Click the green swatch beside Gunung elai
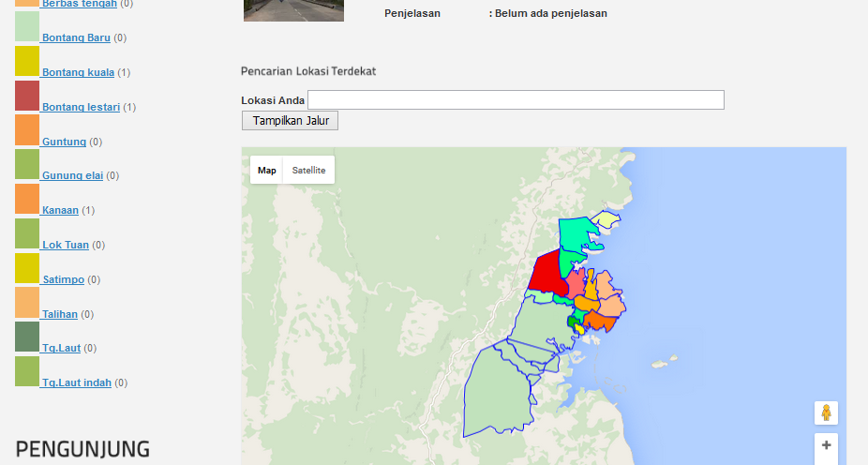 pos(27,164)
